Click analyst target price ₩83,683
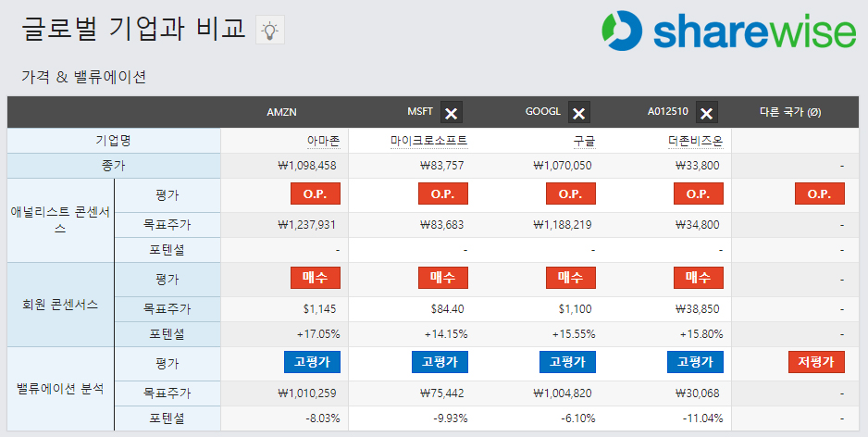This screenshot has height=437, width=868. [x=441, y=225]
